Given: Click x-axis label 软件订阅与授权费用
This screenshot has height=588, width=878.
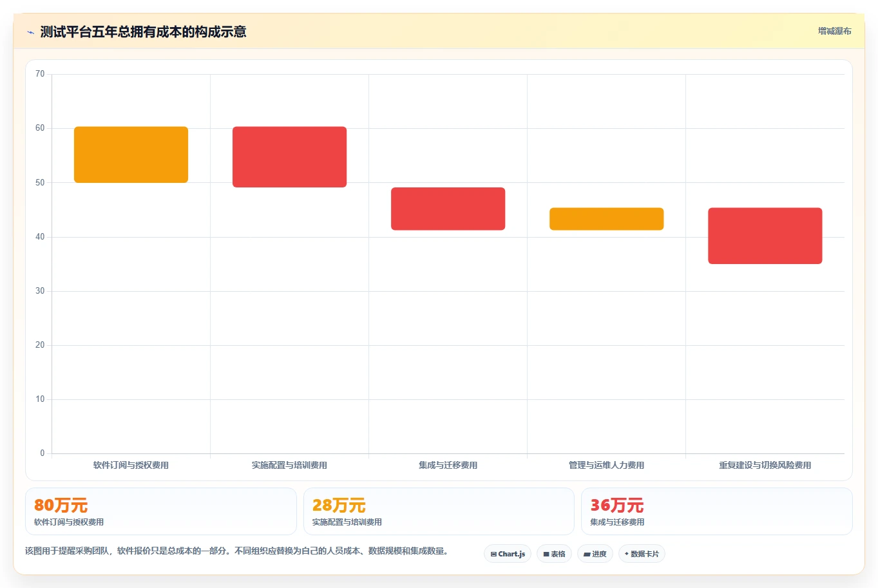Looking at the screenshot, I should 131,465.
